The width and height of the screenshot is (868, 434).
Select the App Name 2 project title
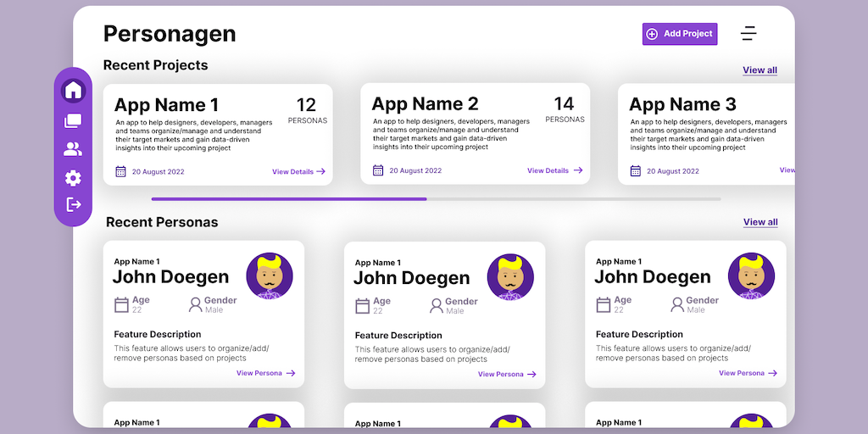point(425,103)
